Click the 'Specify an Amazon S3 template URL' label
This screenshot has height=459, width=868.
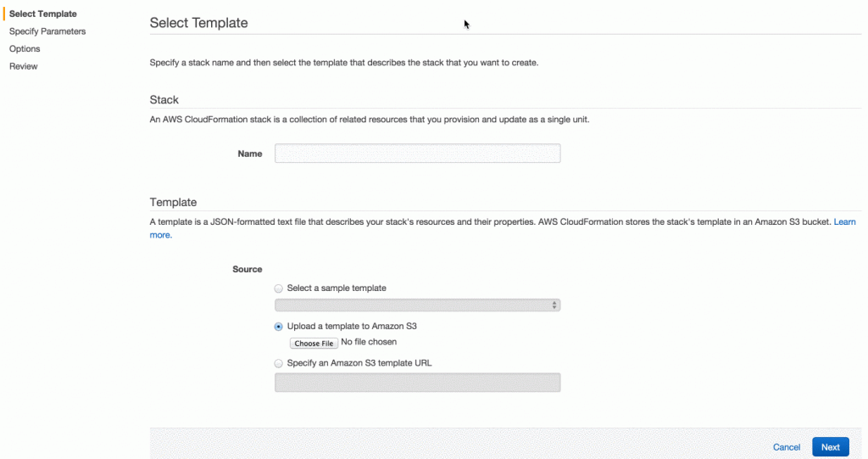(360, 363)
